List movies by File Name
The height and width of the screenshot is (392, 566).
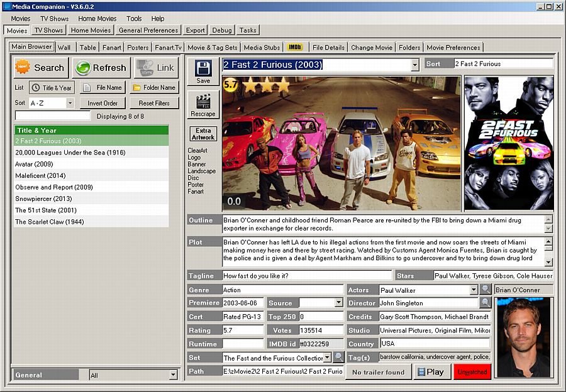(x=103, y=87)
